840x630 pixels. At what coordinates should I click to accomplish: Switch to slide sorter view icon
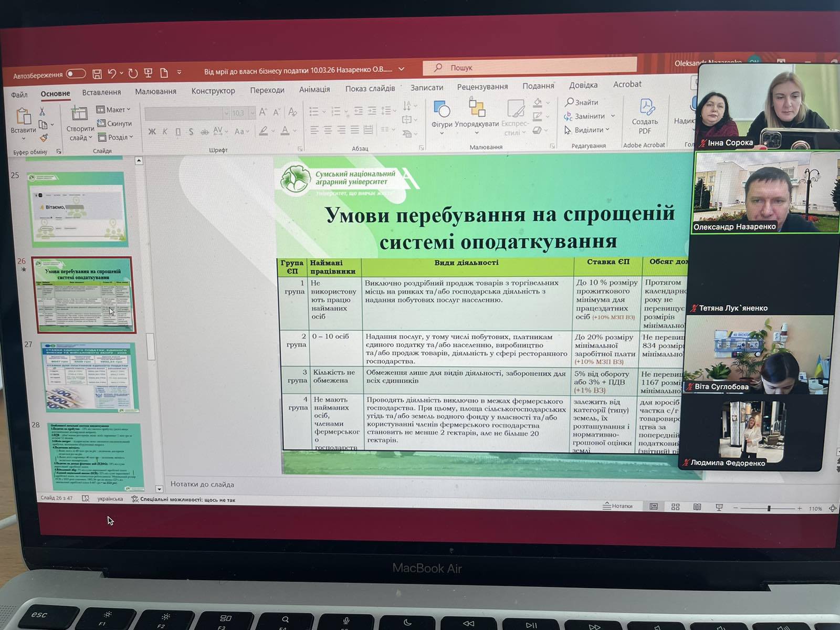(676, 507)
